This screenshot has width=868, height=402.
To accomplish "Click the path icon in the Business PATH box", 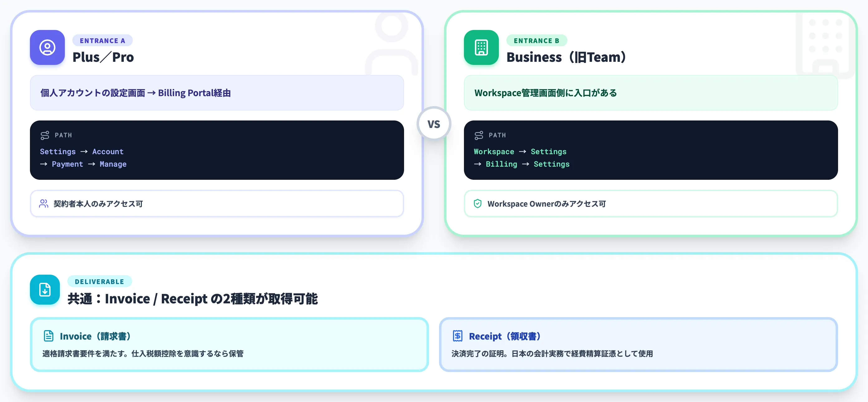I will (x=479, y=135).
